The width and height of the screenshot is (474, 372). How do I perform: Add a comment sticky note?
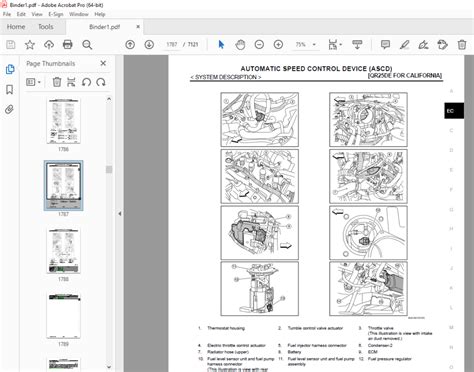(385, 45)
